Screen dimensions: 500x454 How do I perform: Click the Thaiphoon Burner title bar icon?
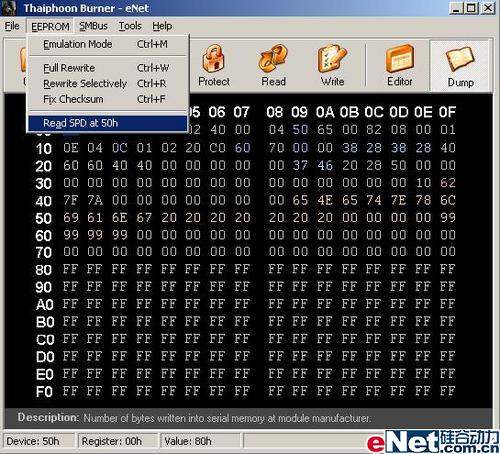9,8
